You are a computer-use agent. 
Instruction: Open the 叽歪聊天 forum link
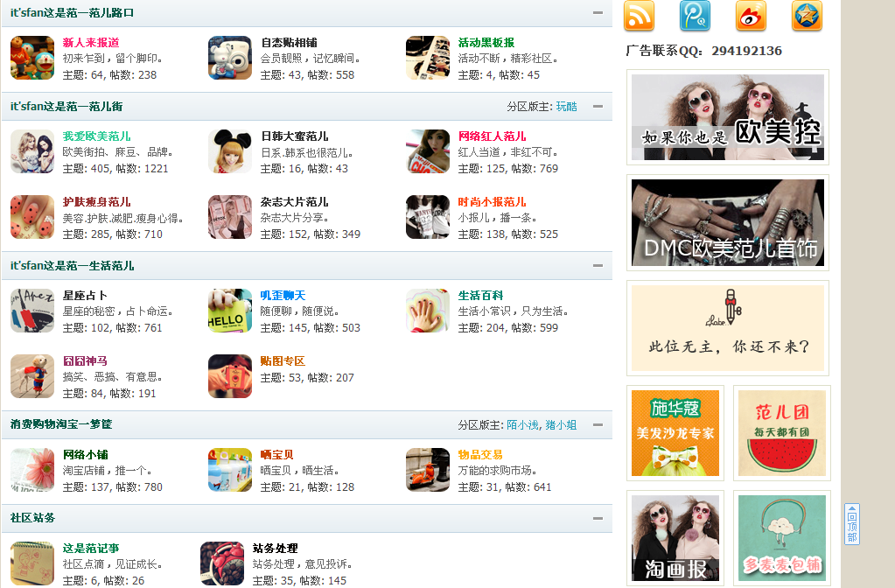283,295
